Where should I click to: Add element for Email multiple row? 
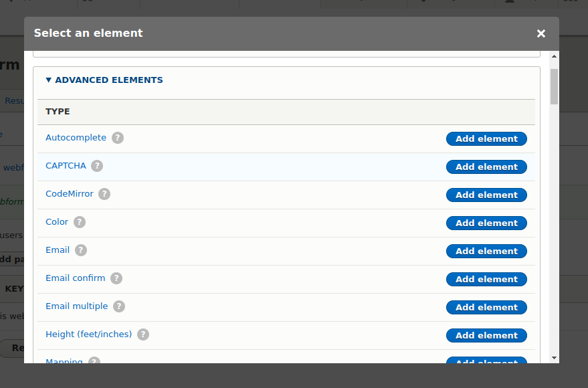coord(486,308)
